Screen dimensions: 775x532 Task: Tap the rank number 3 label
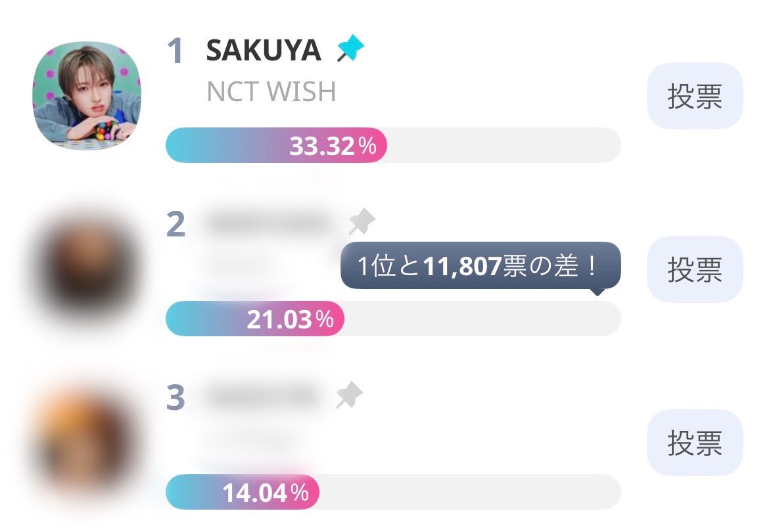[x=176, y=397]
